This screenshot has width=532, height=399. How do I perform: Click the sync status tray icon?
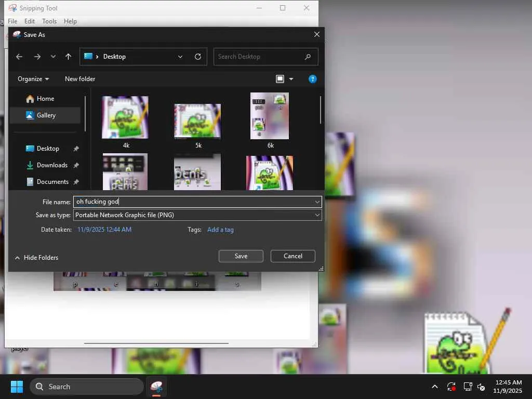[451, 387]
